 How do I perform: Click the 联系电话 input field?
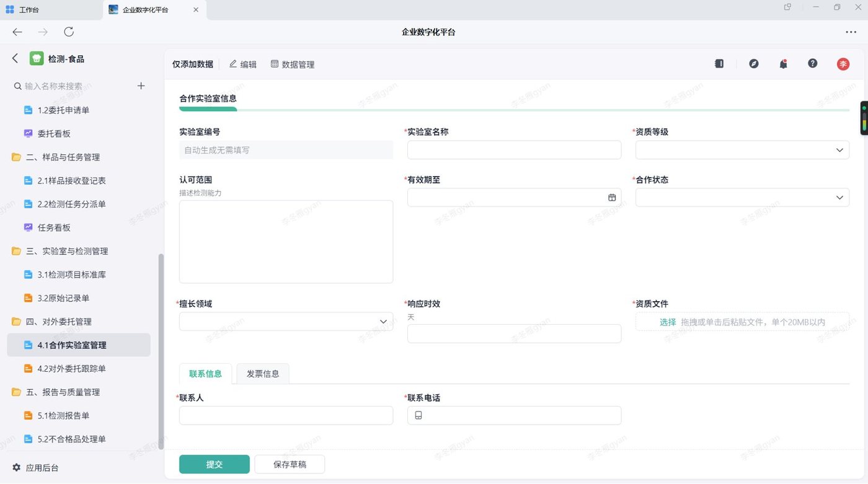pyautogui.click(x=514, y=415)
